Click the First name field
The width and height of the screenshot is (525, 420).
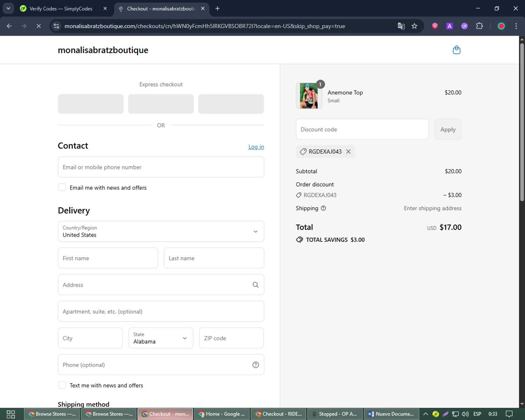pyautogui.click(x=108, y=258)
